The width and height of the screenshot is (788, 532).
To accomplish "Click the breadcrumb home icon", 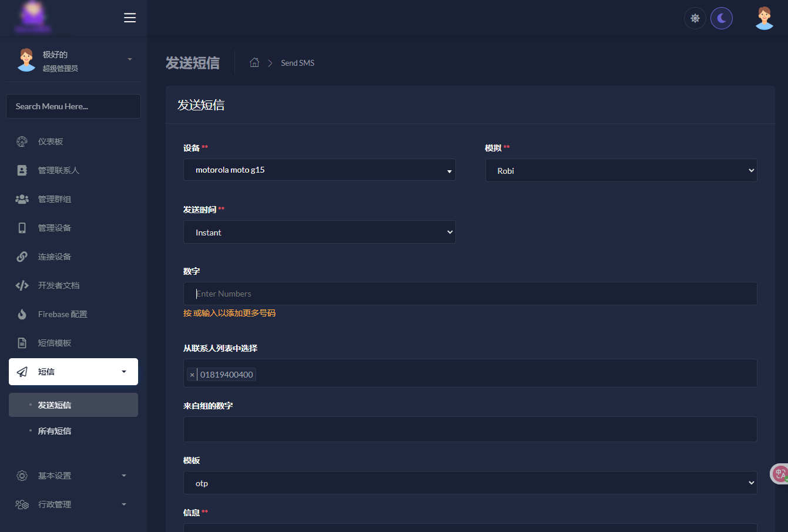I will (254, 62).
